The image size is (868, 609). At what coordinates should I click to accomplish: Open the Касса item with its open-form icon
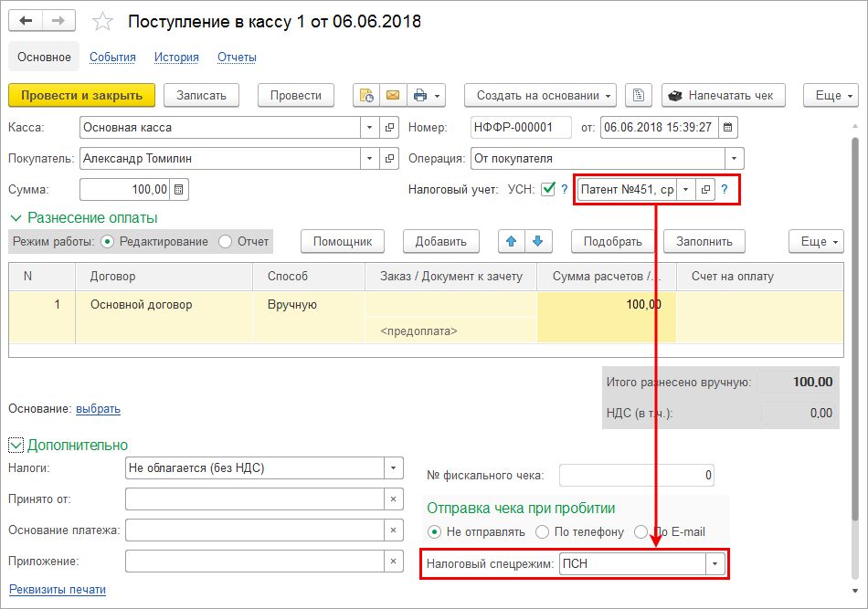(x=389, y=127)
